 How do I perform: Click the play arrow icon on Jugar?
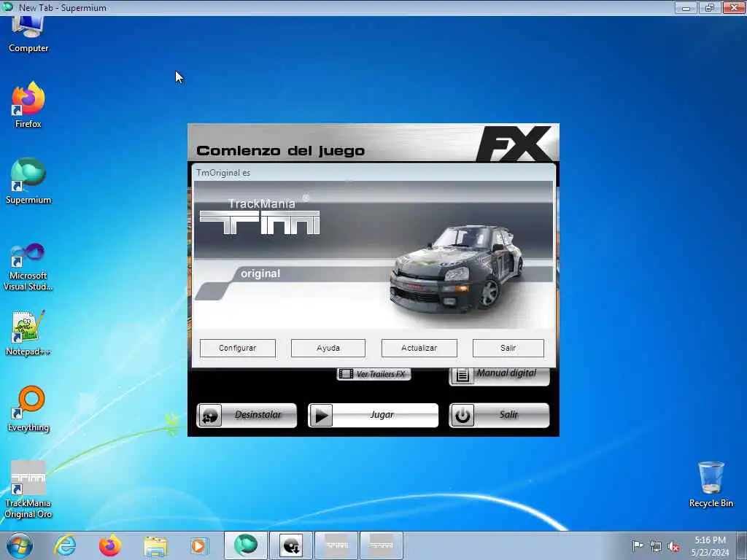pyautogui.click(x=321, y=415)
